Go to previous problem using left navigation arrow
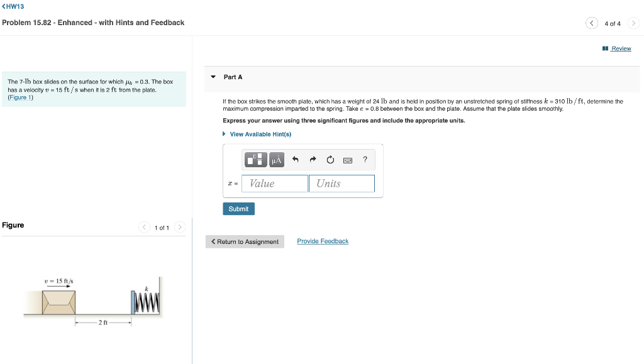The height and width of the screenshot is (364, 644). (591, 23)
